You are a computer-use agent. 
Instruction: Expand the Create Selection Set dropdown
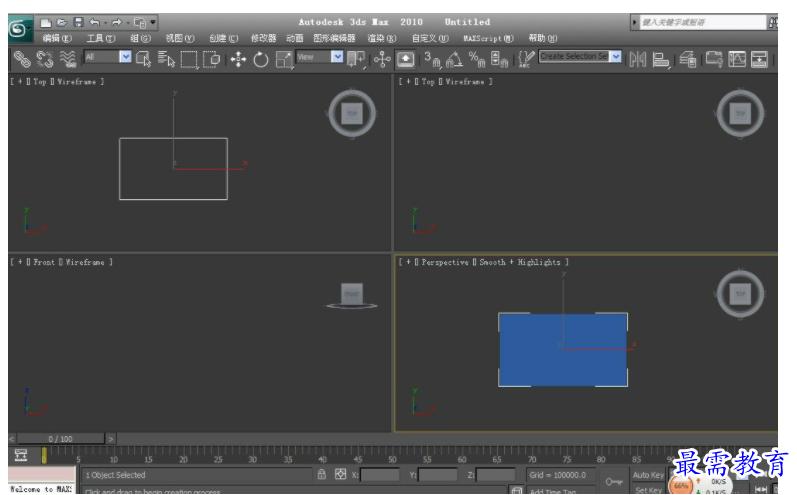[x=616, y=56]
